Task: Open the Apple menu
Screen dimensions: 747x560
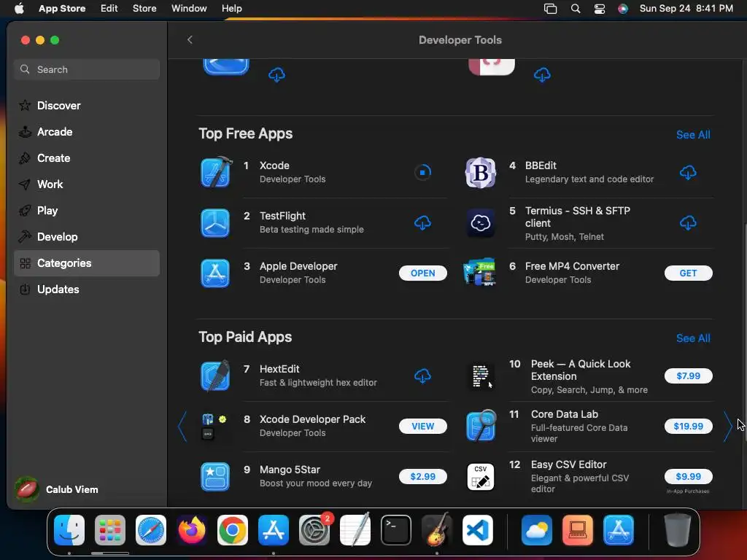Action: point(19,8)
